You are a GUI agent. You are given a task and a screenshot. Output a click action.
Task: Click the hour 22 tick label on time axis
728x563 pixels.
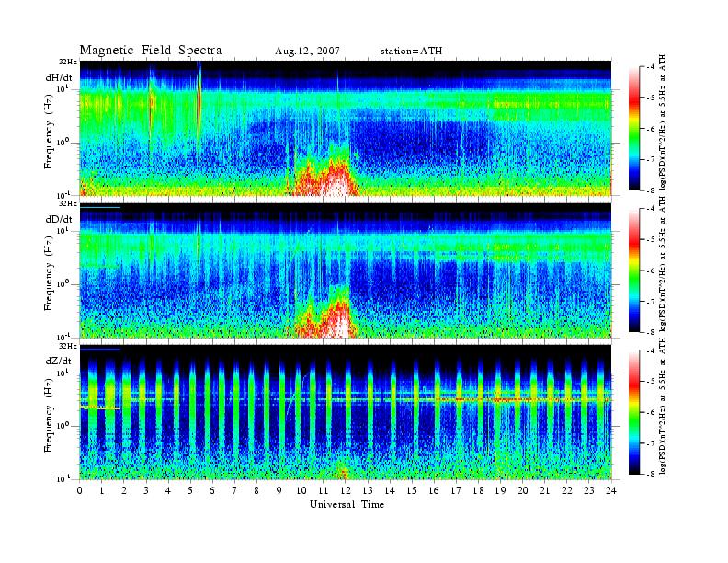[567, 490]
